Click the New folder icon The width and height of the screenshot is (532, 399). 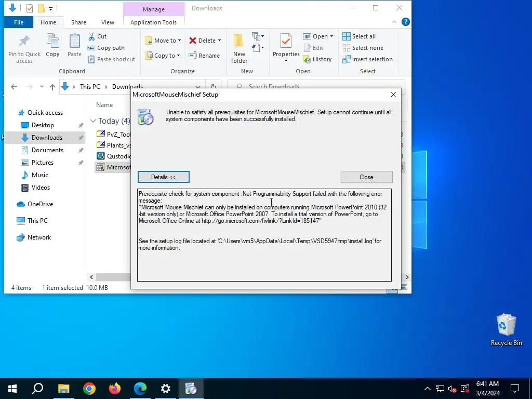tap(238, 41)
